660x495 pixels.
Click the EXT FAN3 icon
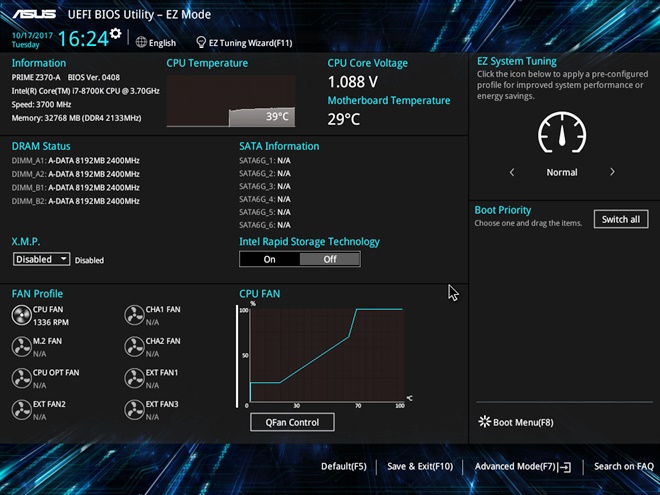(134, 410)
